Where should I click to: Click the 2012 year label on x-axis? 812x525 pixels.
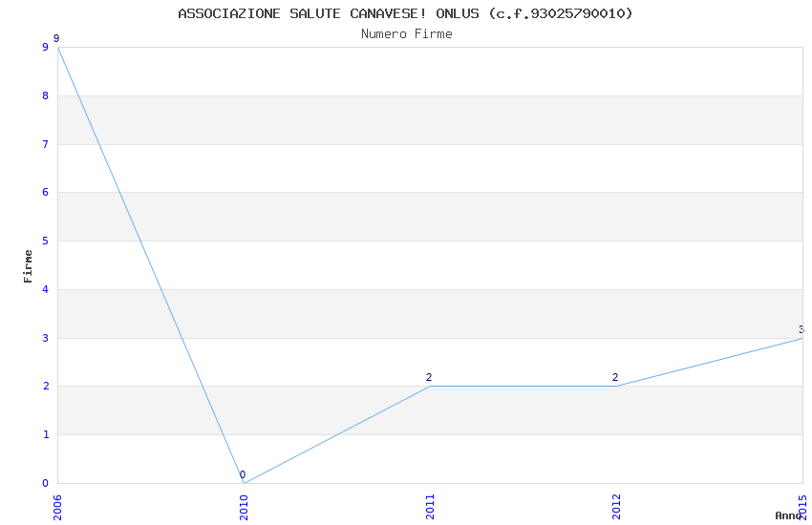click(x=616, y=508)
